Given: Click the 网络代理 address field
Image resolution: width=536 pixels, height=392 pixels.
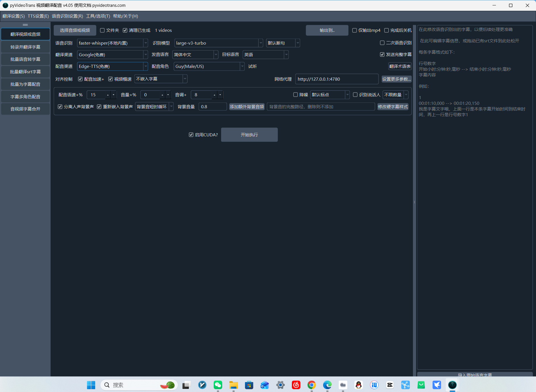Looking at the screenshot, I should tap(337, 79).
